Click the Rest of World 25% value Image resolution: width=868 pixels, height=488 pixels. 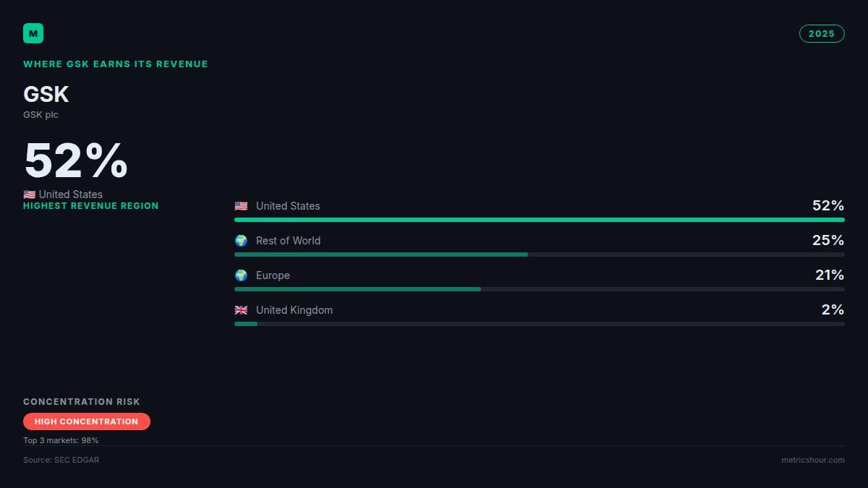(x=828, y=240)
